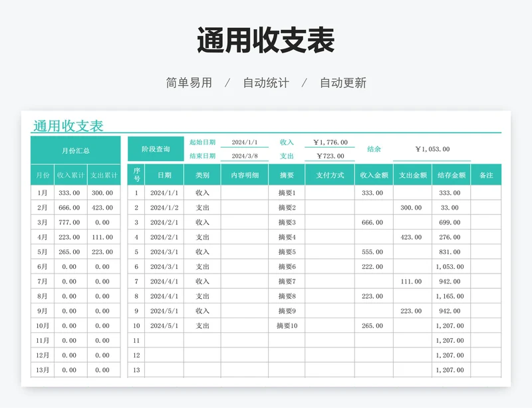Image resolution: width=532 pixels, height=408 pixels.
Task: Select 5月 income total 265.00
Action: [69, 252]
